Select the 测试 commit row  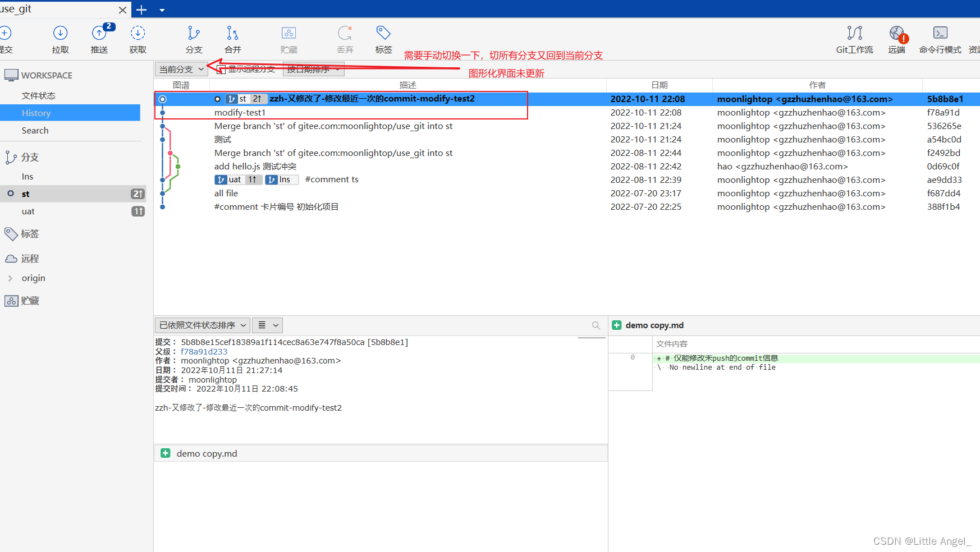point(567,139)
